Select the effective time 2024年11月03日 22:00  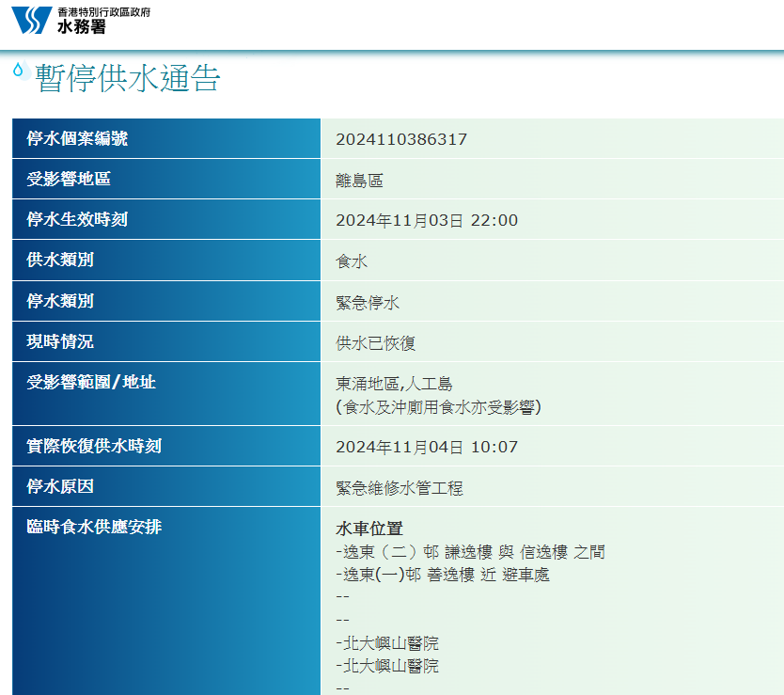(x=427, y=221)
